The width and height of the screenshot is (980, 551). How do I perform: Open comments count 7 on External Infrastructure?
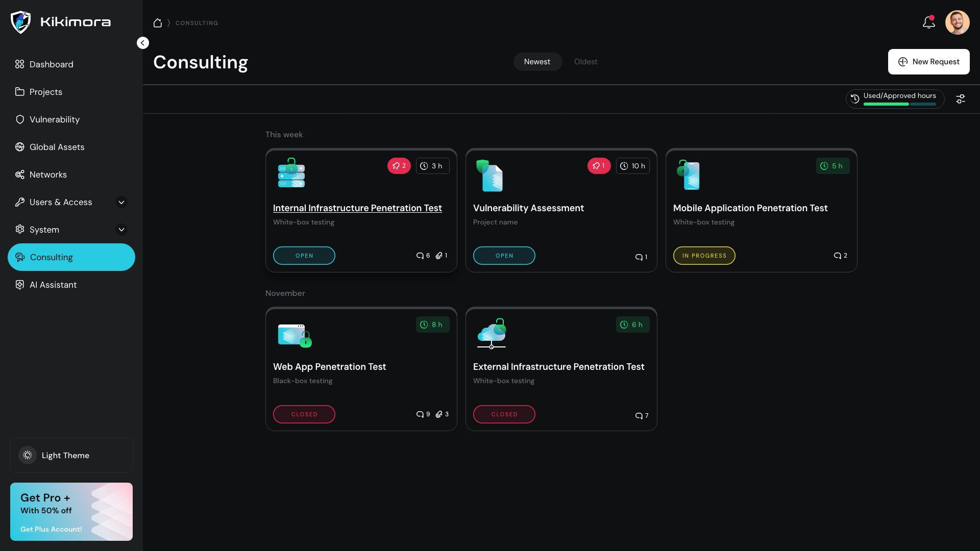click(x=642, y=416)
